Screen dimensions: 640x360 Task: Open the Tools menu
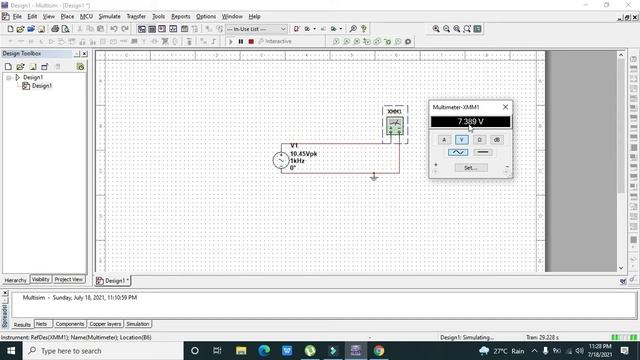tap(158, 16)
